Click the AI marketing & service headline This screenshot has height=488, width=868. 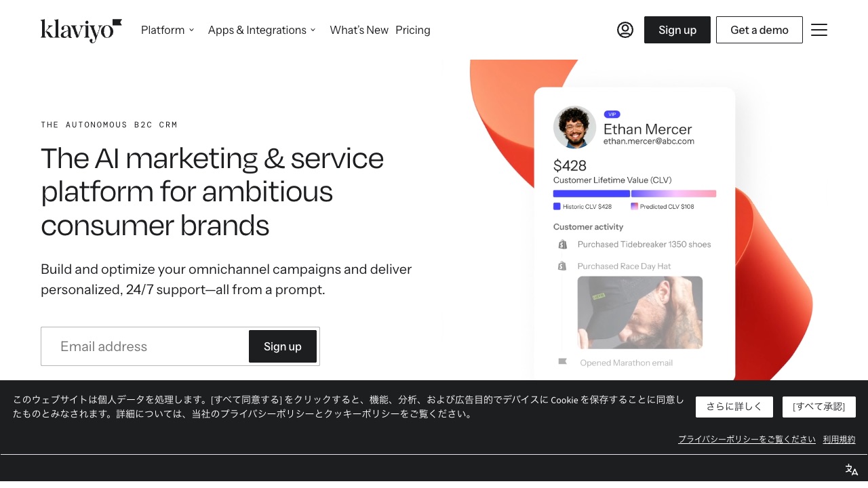tap(212, 192)
